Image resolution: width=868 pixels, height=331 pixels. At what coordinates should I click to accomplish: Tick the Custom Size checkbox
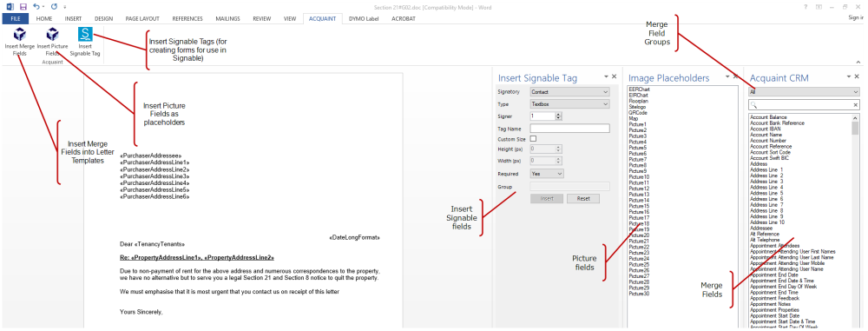pos(534,139)
